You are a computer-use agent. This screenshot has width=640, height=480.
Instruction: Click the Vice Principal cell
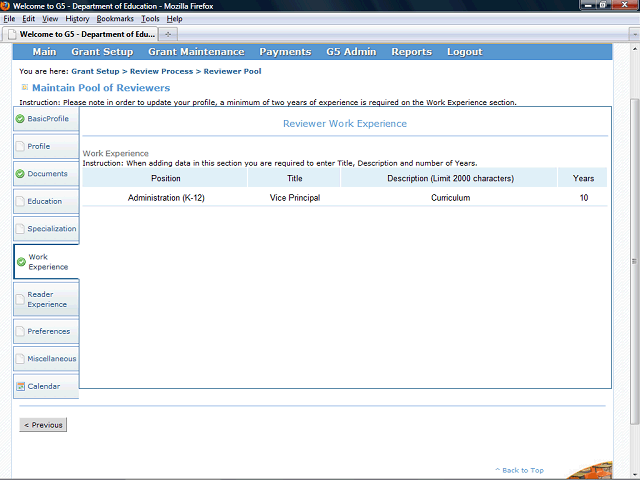tap(295, 198)
